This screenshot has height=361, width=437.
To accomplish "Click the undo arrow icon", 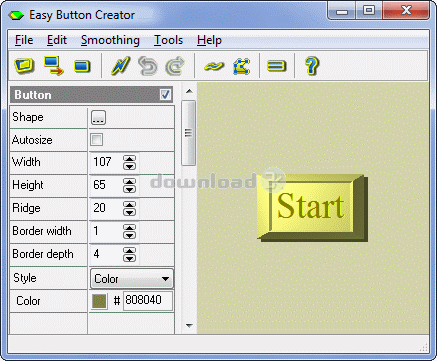I will click(148, 66).
